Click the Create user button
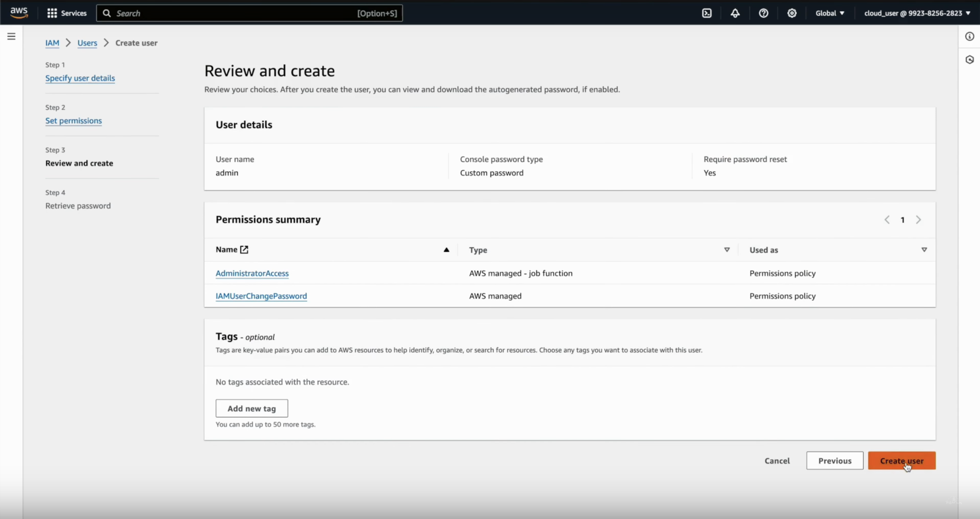980x519 pixels. coord(901,461)
